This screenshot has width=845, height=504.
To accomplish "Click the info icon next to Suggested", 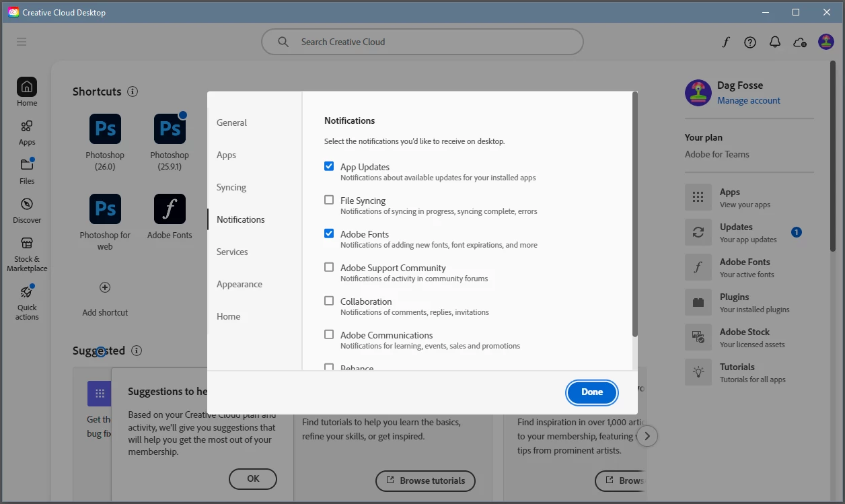I will click(137, 351).
